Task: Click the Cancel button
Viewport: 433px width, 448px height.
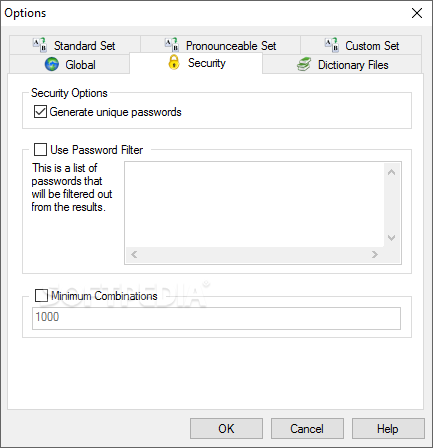Action: click(x=307, y=429)
